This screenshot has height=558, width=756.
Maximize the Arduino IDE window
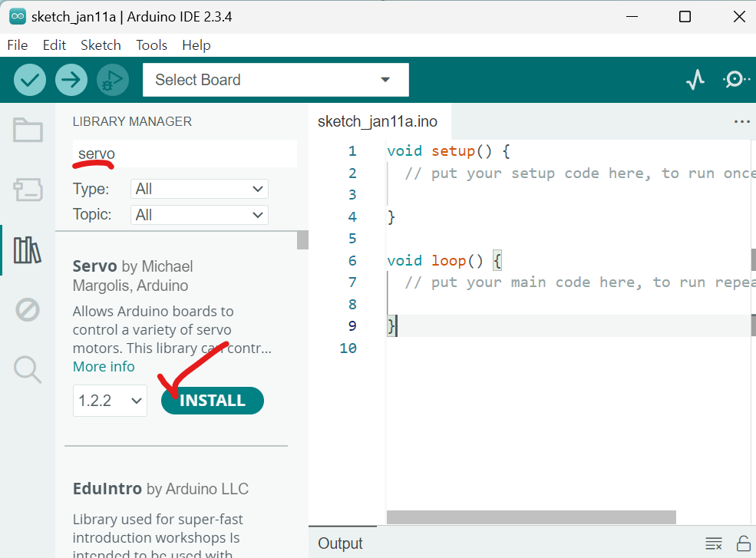685,16
